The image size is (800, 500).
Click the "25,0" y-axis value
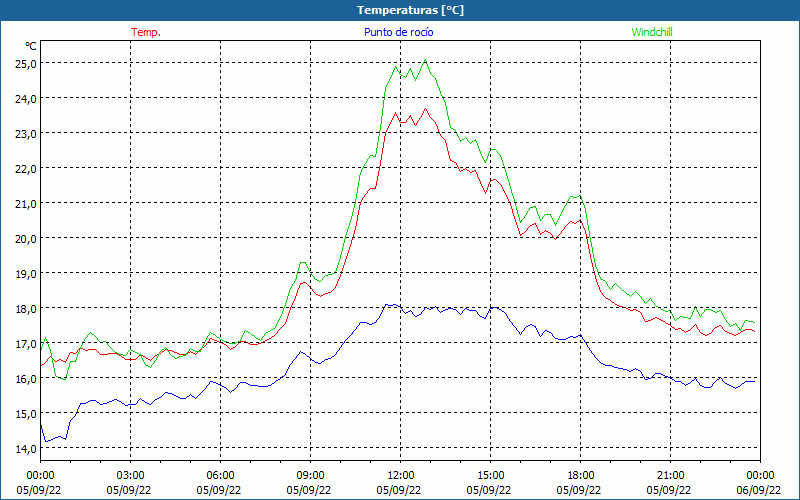[x=25, y=64]
